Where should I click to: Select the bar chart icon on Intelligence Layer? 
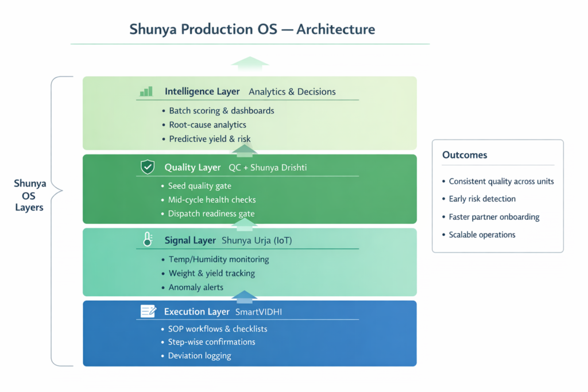click(x=146, y=91)
